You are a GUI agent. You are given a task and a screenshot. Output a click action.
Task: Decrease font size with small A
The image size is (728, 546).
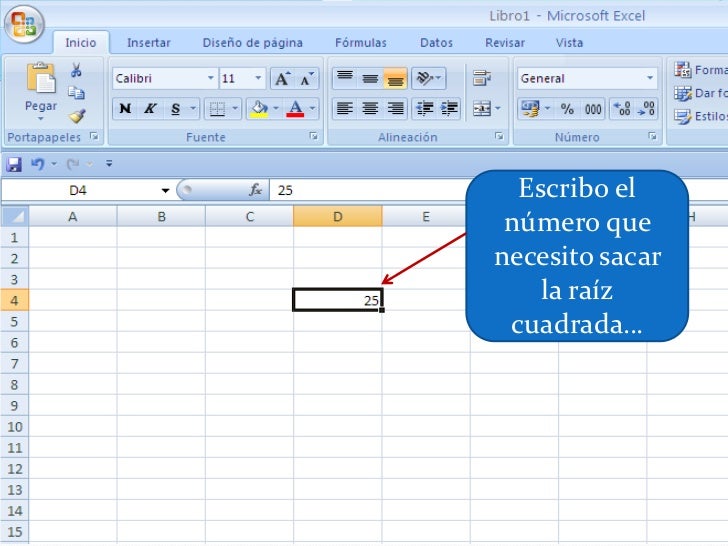(307, 78)
